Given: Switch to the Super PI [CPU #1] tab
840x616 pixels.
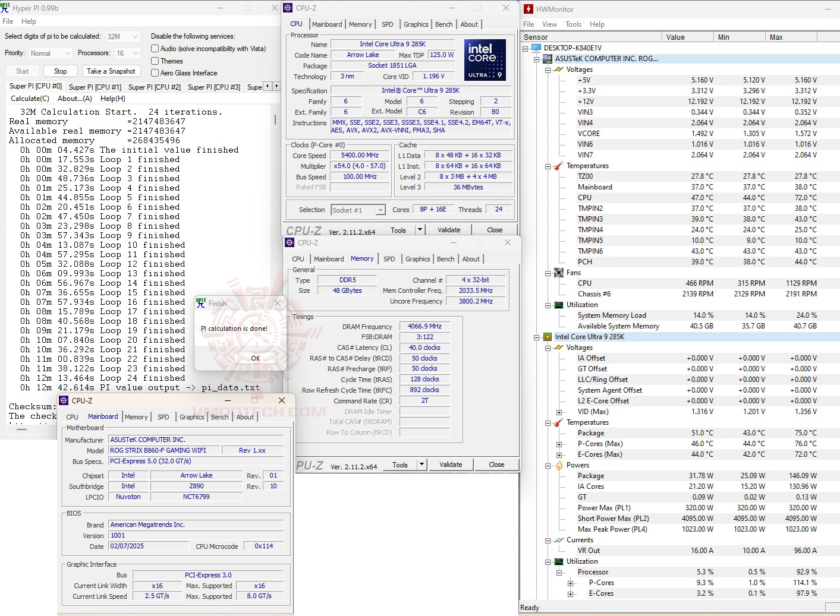Looking at the screenshot, I should click(x=95, y=87).
